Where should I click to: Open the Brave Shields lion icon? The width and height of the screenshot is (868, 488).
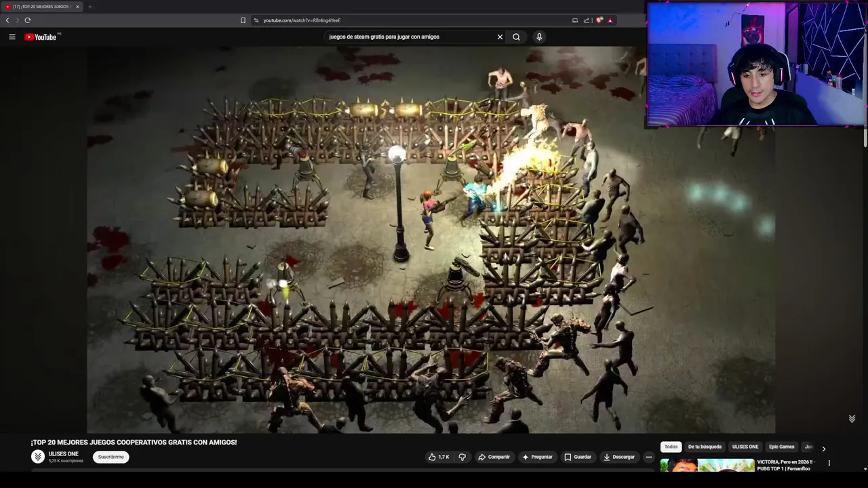click(599, 20)
